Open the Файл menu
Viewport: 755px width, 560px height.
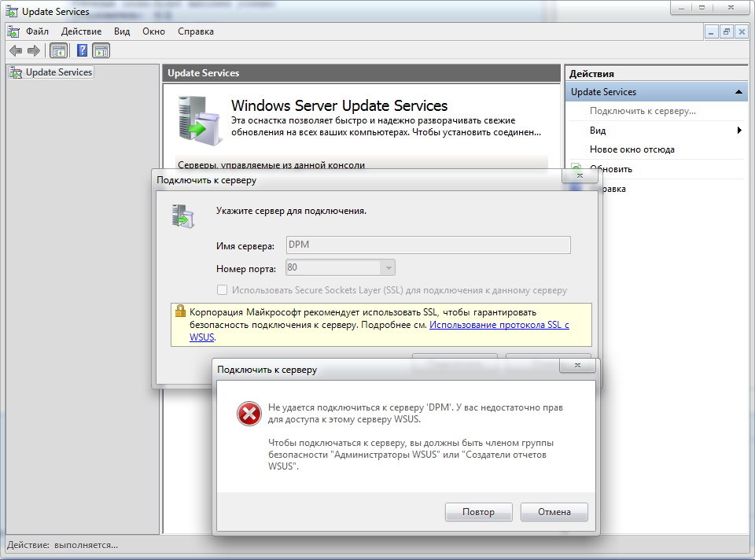[37, 31]
